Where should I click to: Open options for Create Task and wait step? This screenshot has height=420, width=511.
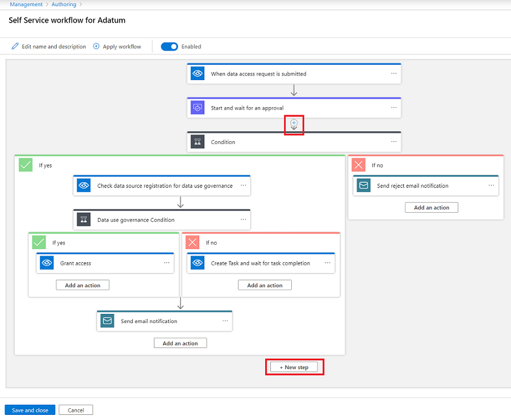pos(328,263)
